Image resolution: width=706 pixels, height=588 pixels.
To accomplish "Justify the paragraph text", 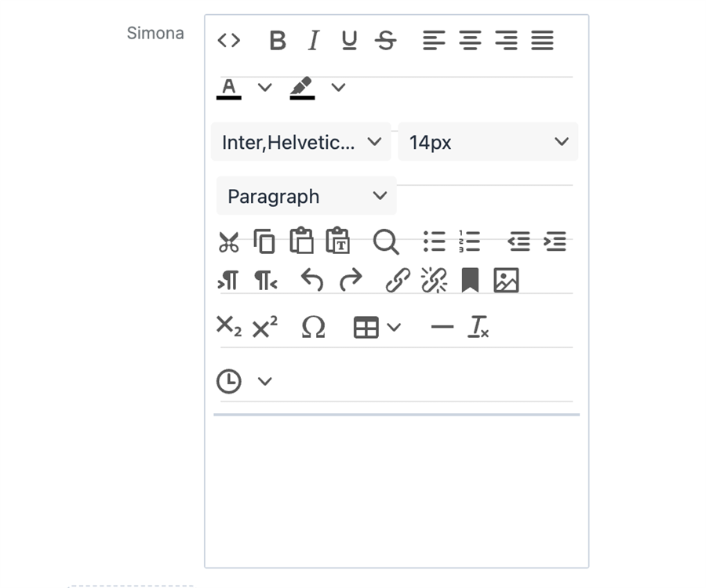I will click(542, 40).
